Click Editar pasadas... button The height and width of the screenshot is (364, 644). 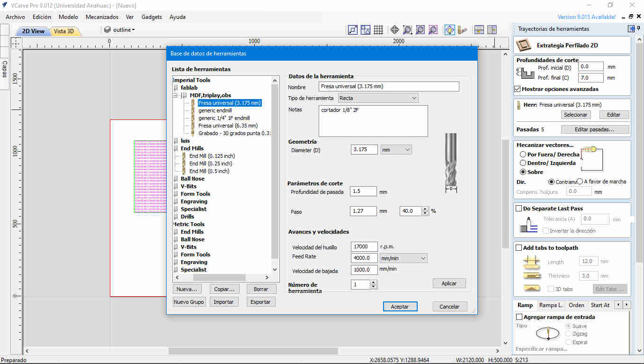(595, 129)
